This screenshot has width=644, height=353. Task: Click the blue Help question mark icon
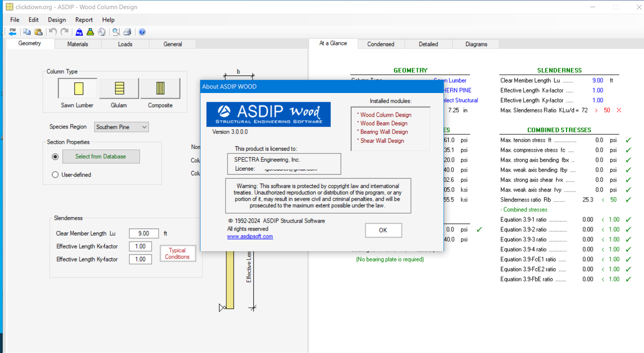pos(142,32)
